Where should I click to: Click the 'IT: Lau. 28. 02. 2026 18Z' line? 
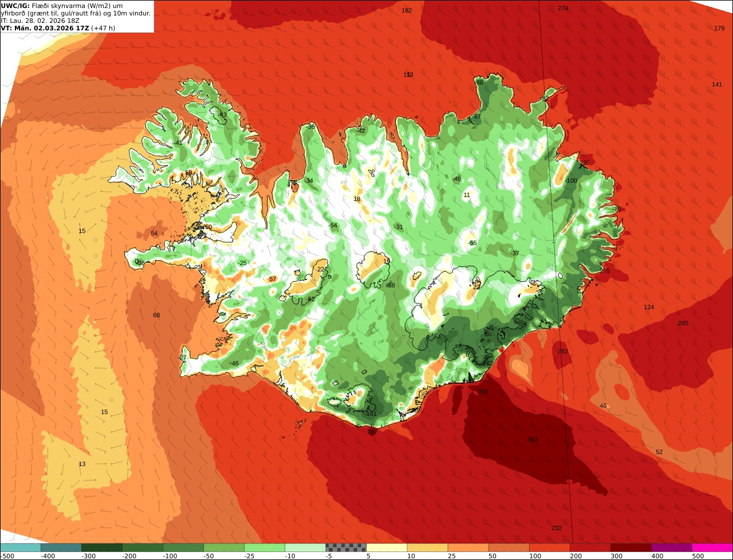click(40, 21)
